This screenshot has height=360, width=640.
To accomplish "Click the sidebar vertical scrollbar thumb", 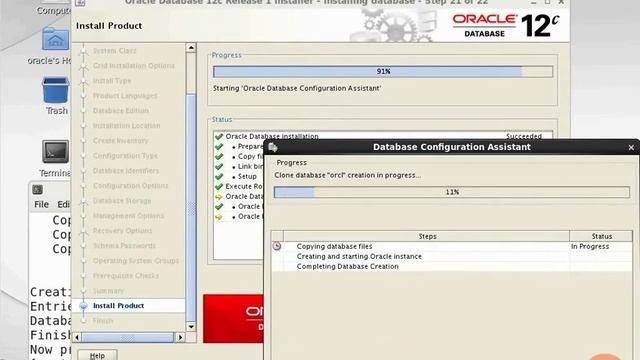I will point(191,207).
